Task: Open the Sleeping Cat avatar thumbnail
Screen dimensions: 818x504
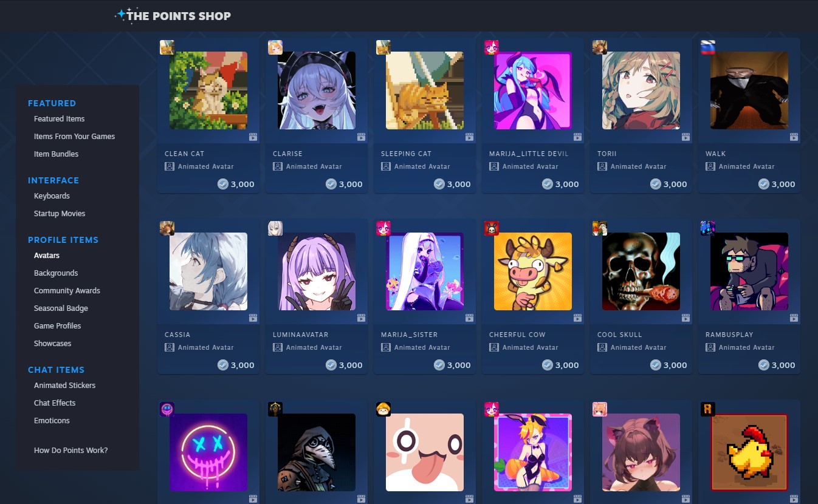Action: pyautogui.click(x=425, y=90)
